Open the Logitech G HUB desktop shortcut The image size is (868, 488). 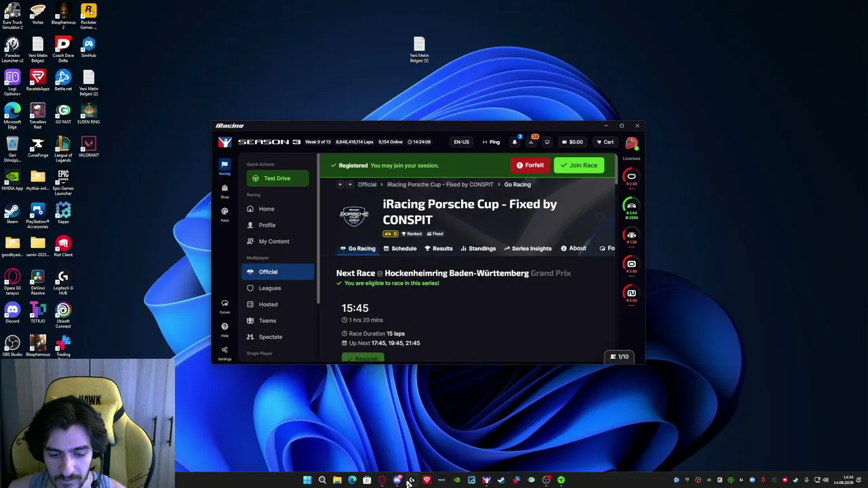63,280
